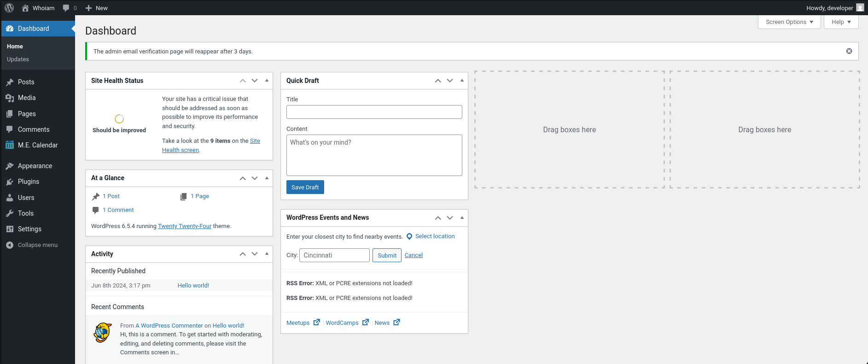Open the commenter's avatar thumbnail
Image resolution: width=868 pixels, height=364 pixels.
(103, 333)
